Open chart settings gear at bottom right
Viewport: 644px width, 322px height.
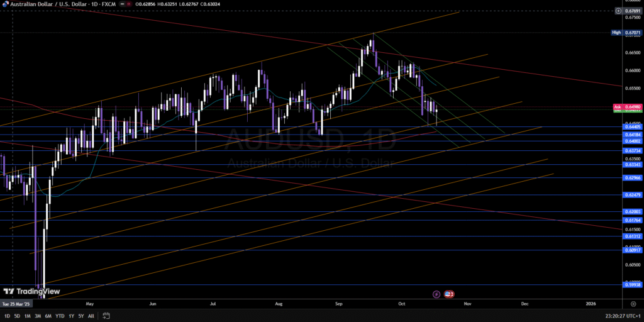[633, 303]
